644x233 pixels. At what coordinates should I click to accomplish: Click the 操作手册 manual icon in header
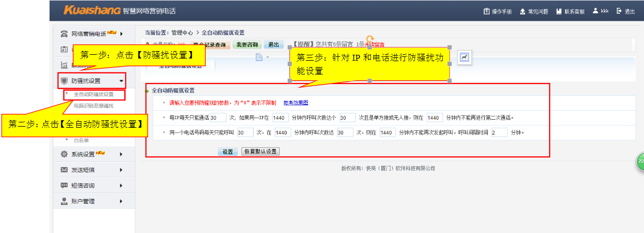(x=486, y=11)
